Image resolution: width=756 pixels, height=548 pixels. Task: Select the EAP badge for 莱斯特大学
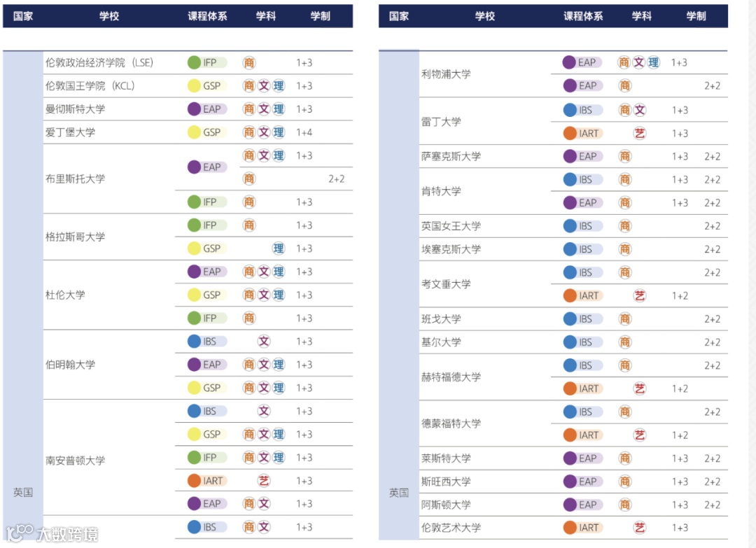click(x=582, y=458)
